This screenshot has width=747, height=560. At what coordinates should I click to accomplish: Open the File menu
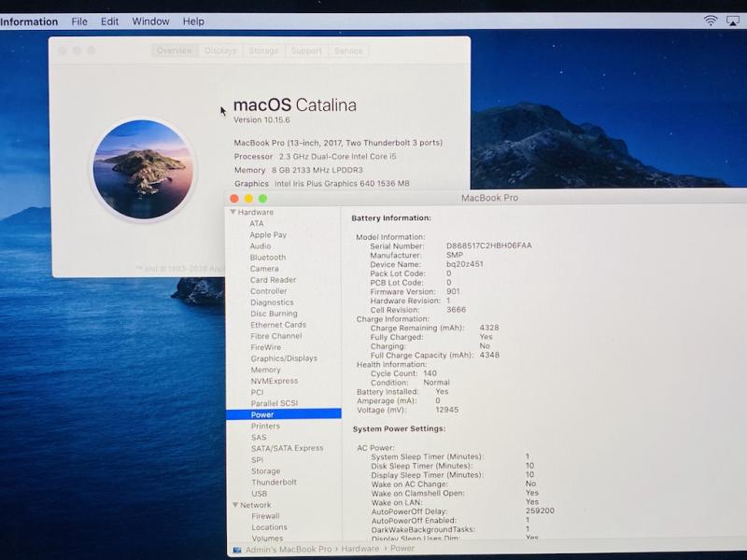pos(79,21)
